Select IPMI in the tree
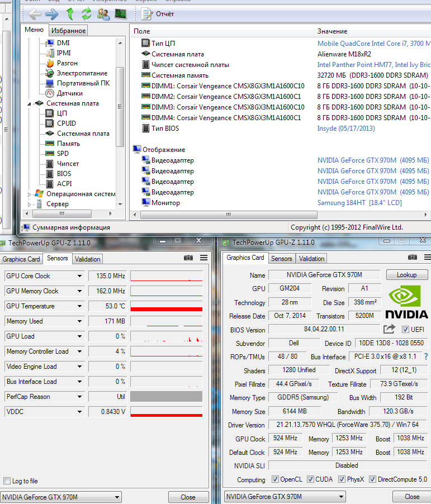This screenshot has width=431, height=504. [64, 53]
